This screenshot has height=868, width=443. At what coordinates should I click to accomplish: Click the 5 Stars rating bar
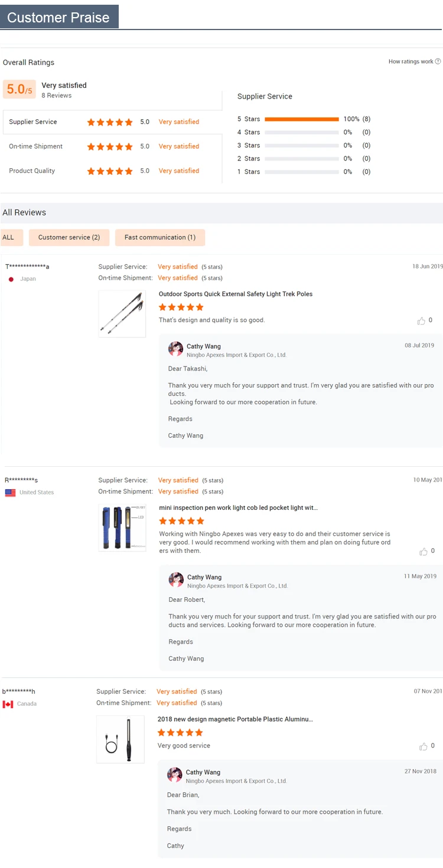coord(302,119)
